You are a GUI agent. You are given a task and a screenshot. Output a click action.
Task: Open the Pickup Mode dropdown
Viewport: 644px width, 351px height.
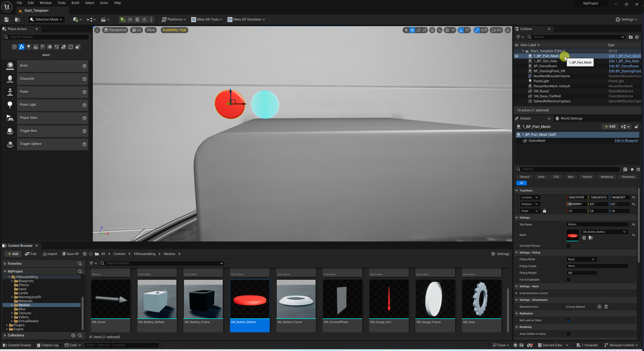[581, 259]
